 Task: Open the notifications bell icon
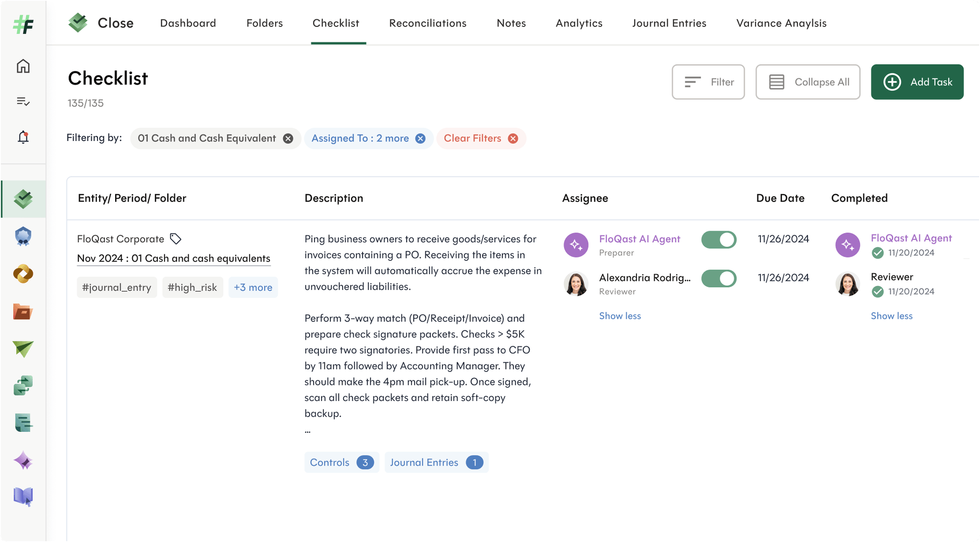(x=23, y=137)
